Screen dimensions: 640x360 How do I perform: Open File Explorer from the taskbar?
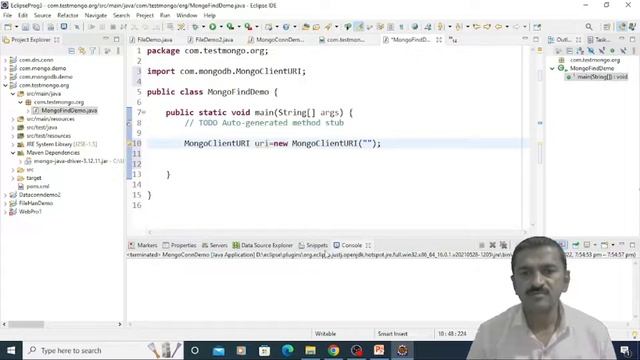click(311, 350)
